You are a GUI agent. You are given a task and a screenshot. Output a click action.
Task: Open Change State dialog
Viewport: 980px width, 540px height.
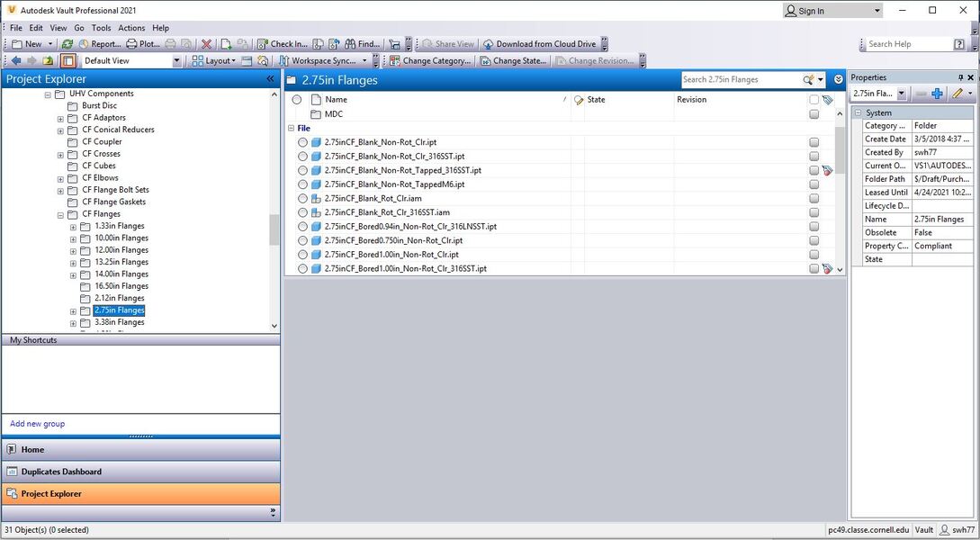coord(513,60)
